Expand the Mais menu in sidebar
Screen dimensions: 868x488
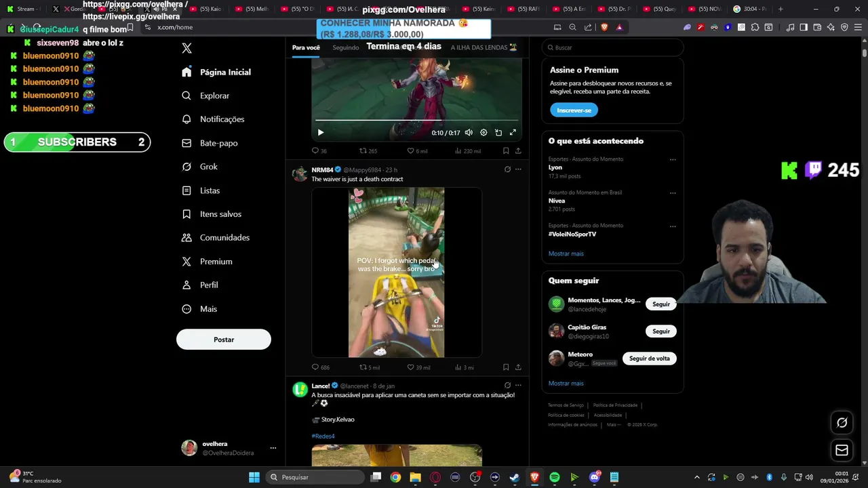point(199,309)
